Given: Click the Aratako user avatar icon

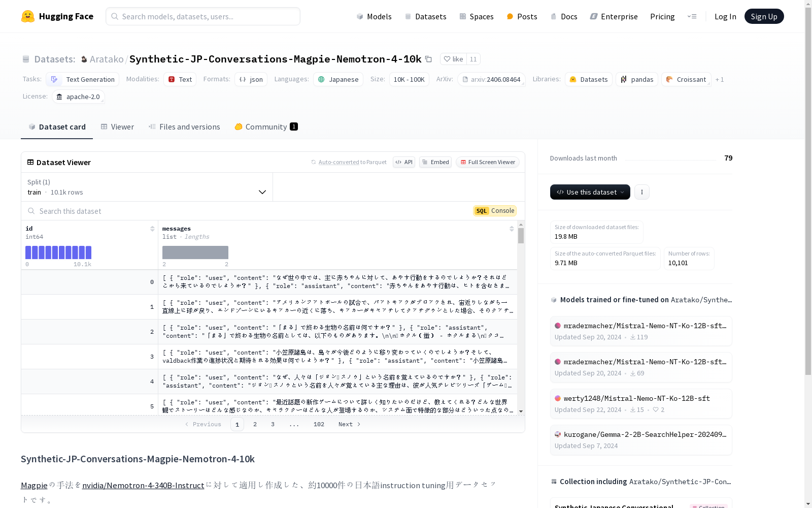Looking at the screenshot, I should click(x=84, y=59).
